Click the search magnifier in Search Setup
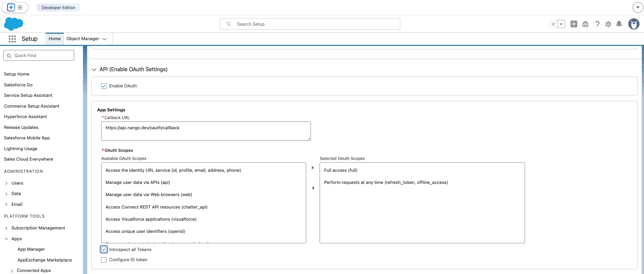 pyautogui.click(x=229, y=24)
